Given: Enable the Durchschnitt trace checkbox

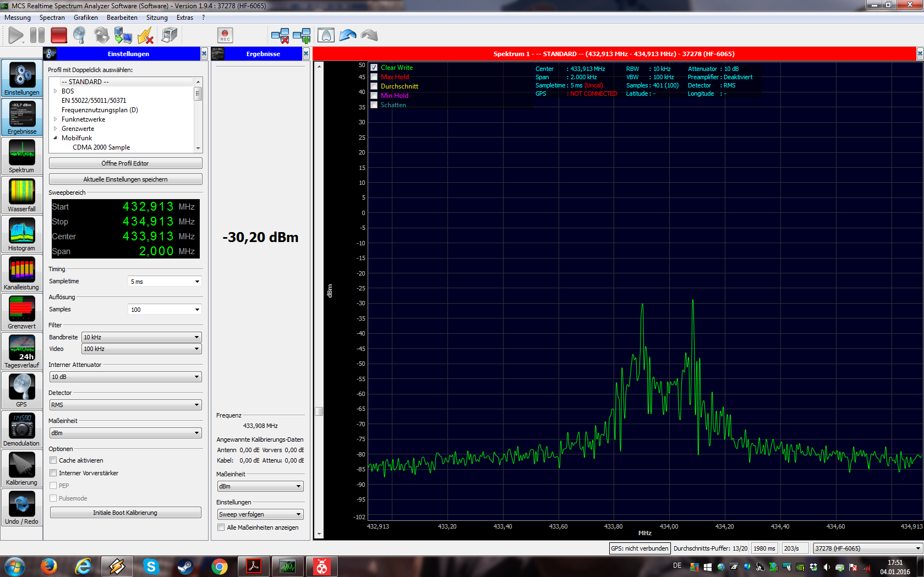Looking at the screenshot, I should 374,86.
